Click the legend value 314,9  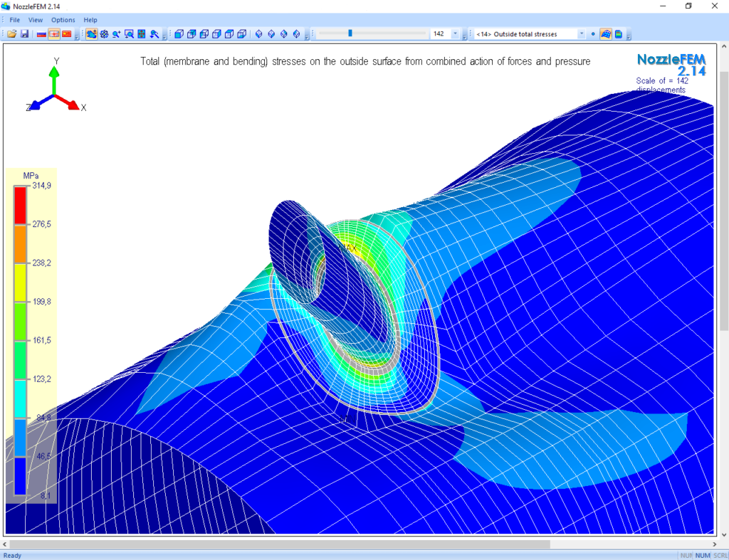point(42,186)
